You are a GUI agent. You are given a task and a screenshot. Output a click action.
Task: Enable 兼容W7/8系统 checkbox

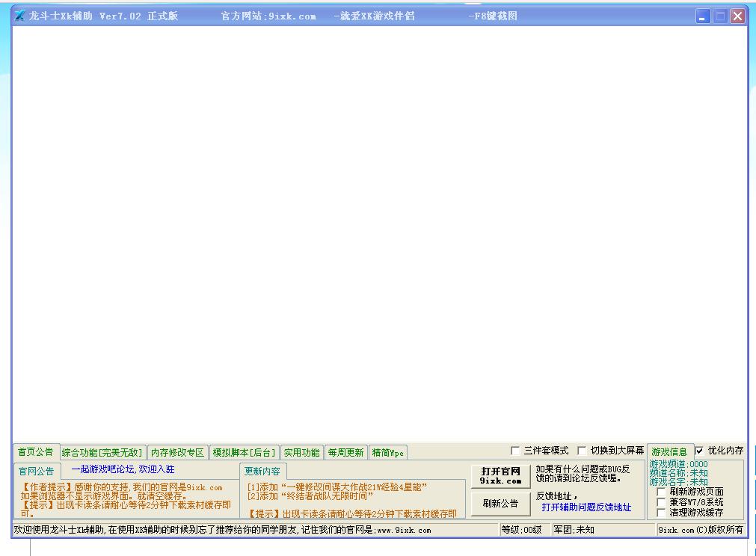coord(661,502)
